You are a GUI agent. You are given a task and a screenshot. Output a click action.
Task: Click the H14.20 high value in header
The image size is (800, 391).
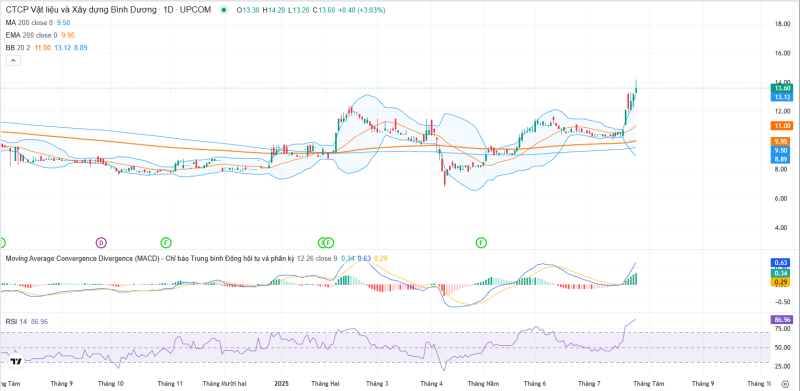coord(273,10)
